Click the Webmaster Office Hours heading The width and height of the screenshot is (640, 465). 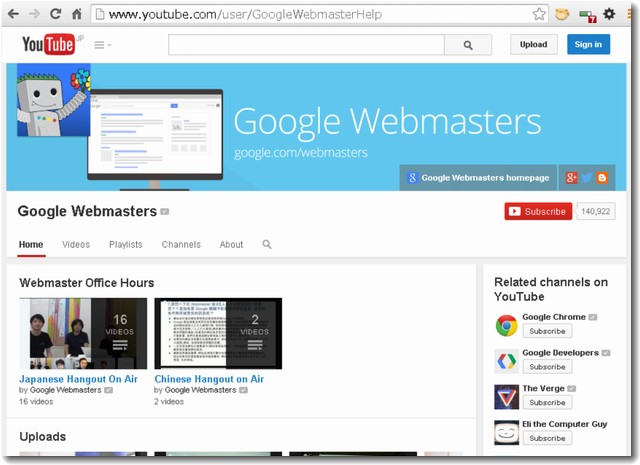coord(87,283)
